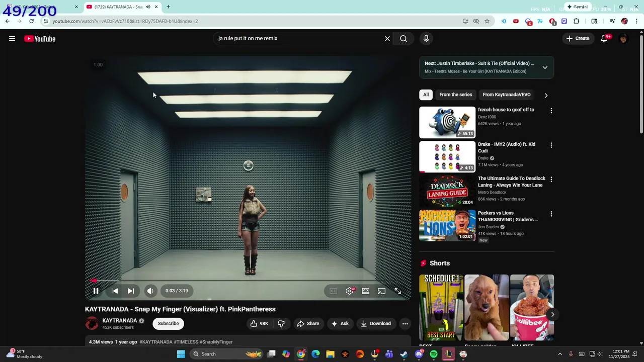Viewport: 644px width, 362px height.
Task: Open YouTube notifications bell
Action: pos(604,39)
